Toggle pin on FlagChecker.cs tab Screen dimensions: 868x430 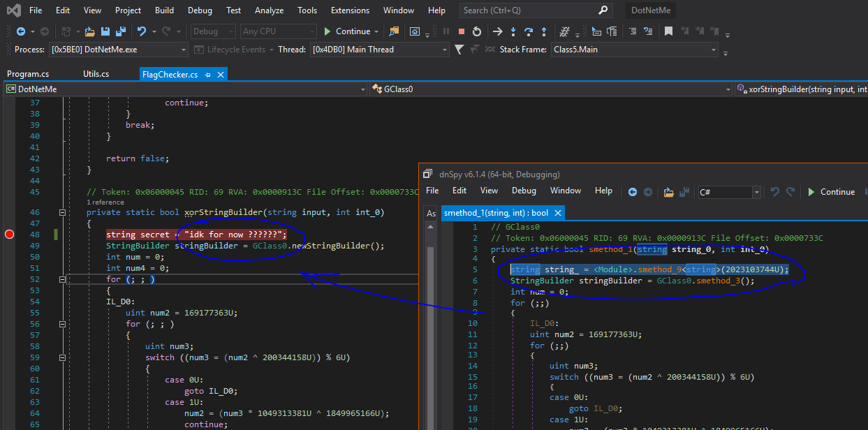coord(208,74)
